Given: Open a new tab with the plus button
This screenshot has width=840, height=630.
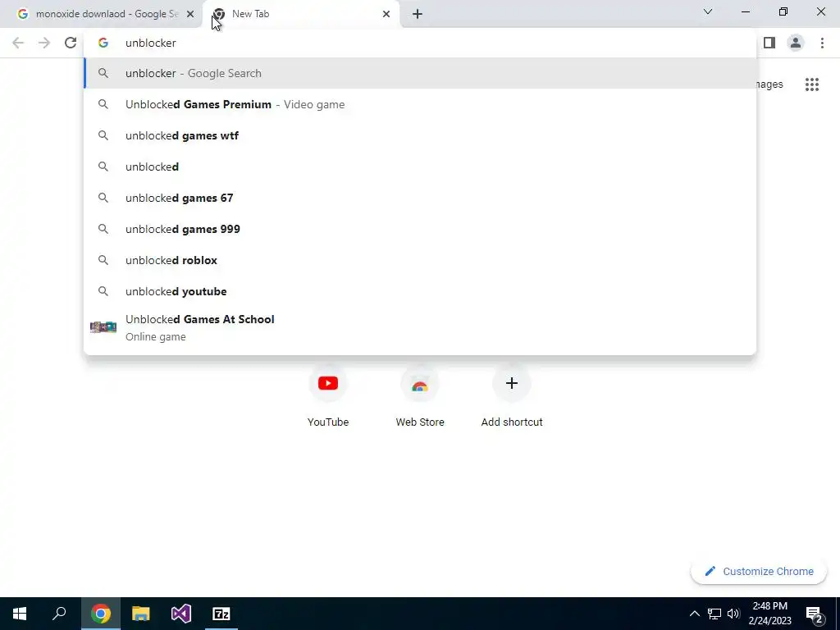Looking at the screenshot, I should click(418, 14).
